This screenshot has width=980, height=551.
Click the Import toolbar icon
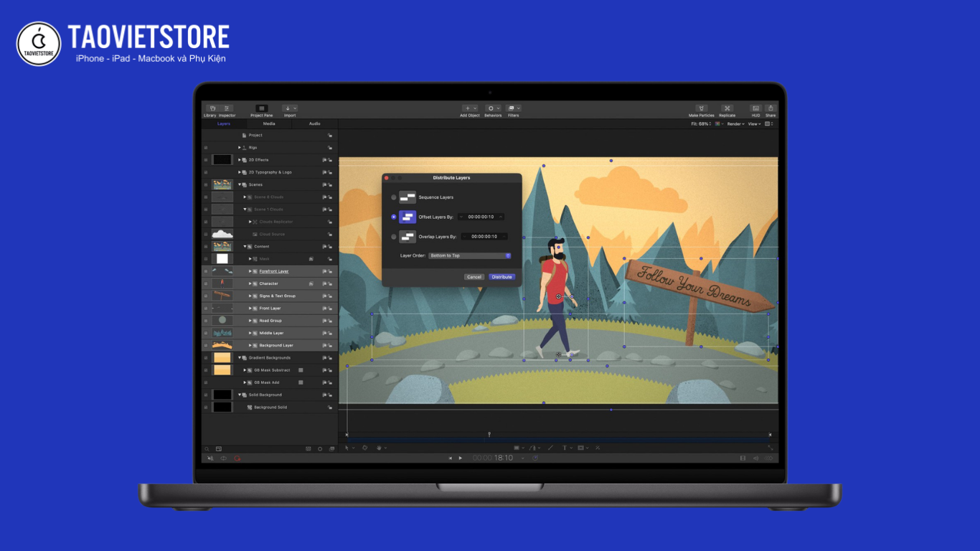click(x=289, y=108)
